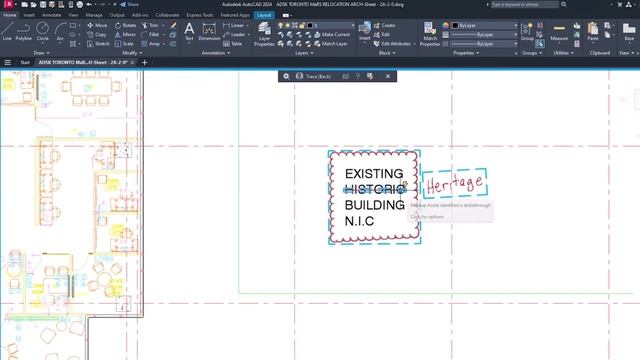Viewport: 640px width, 360px height.
Task: Expand the Properties panel dropdown
Action: 466,53
